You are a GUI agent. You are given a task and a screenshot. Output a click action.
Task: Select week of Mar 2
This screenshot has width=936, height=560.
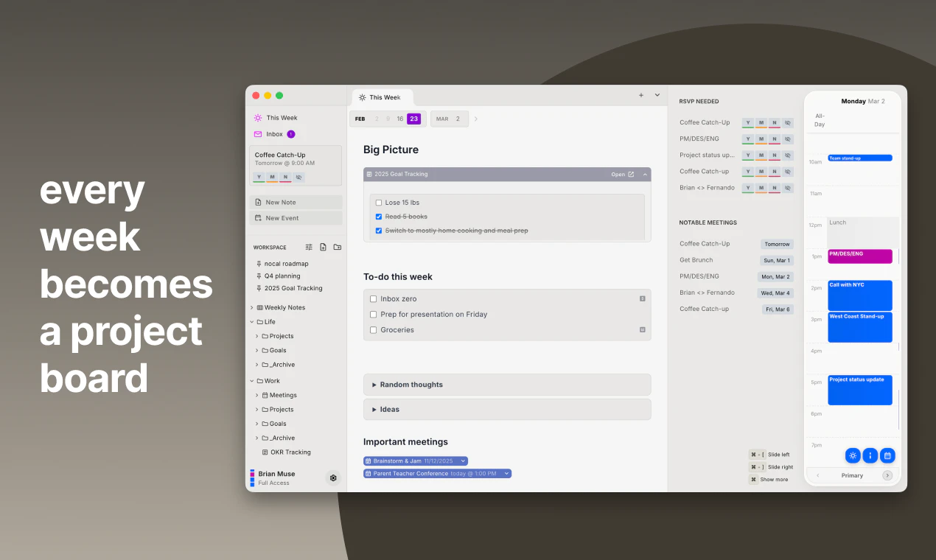tap(458, 119)
